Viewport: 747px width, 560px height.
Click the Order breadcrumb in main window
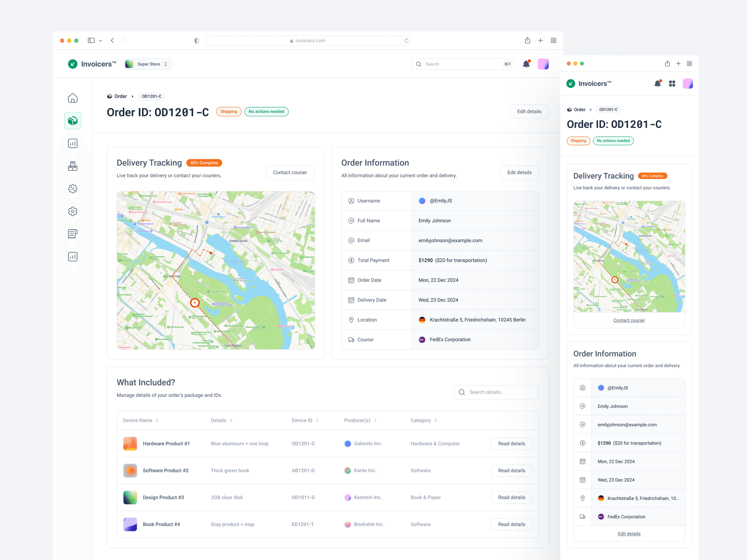(x=120, y=96)
